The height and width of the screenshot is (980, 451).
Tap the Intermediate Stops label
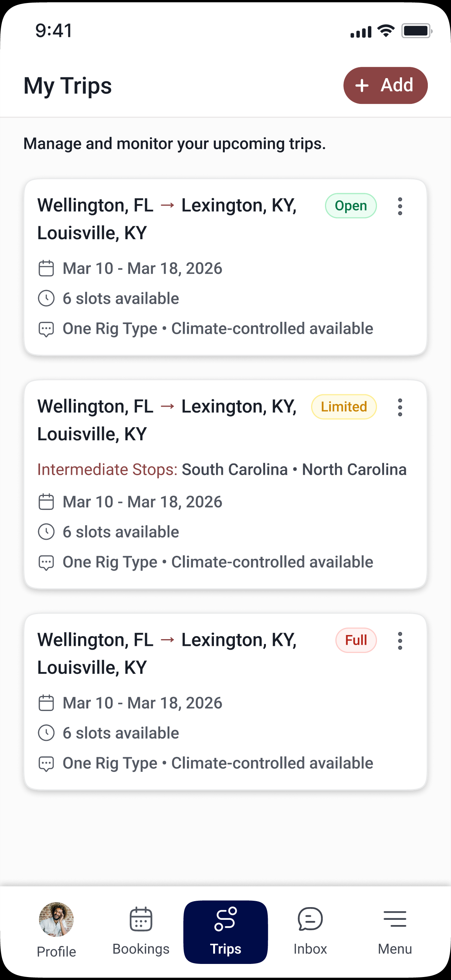[x=107, y=469]
